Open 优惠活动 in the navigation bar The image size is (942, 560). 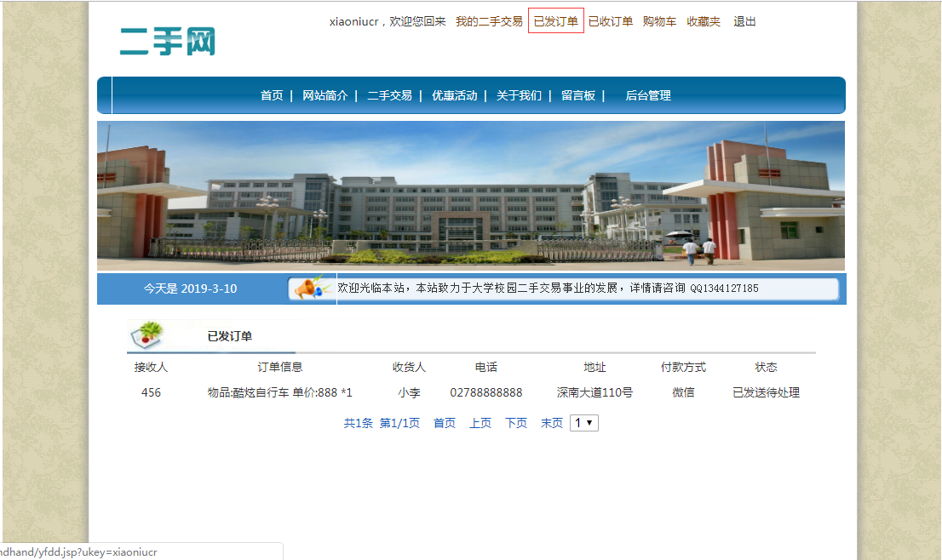click(455, 95)
